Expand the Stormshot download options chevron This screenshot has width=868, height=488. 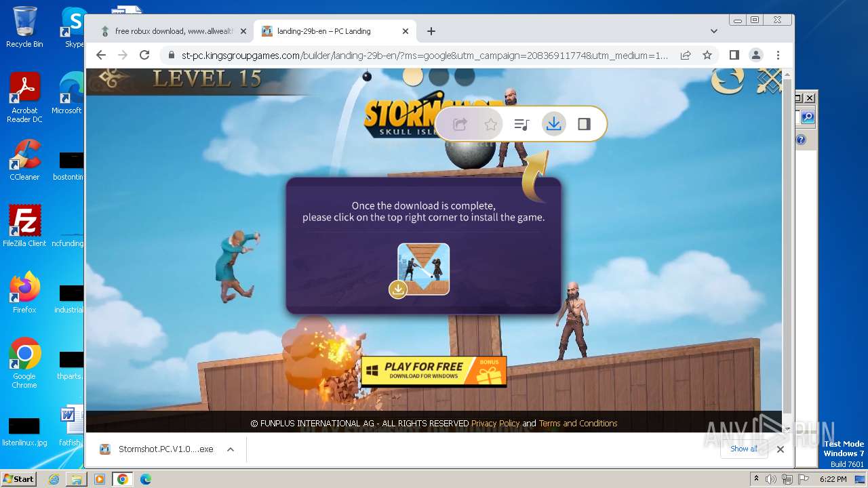point(231,449)
